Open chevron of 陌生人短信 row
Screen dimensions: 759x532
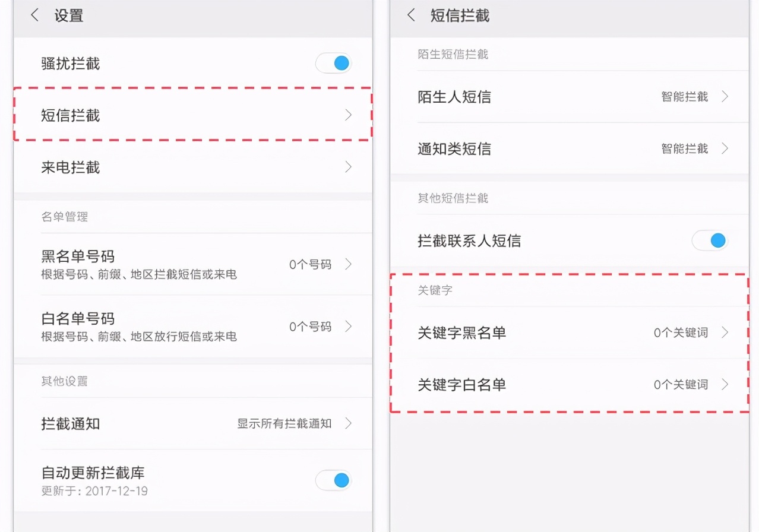coord(725,97)
